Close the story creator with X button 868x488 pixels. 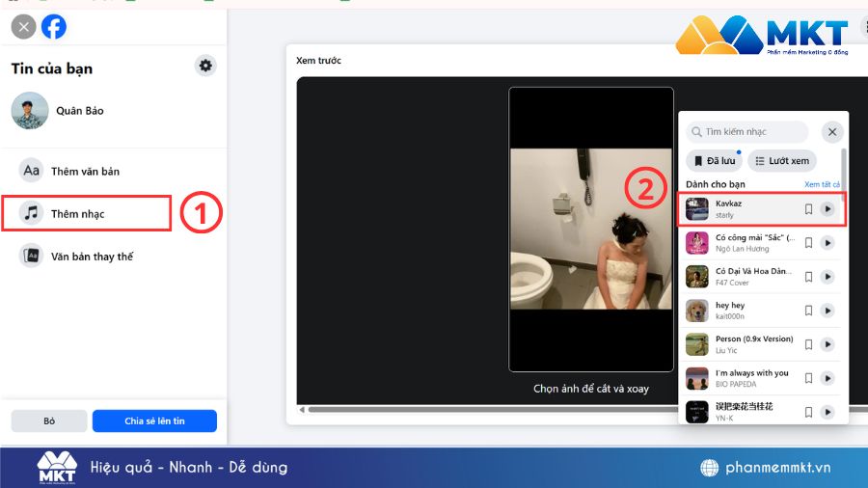click(x=23, y=27)
